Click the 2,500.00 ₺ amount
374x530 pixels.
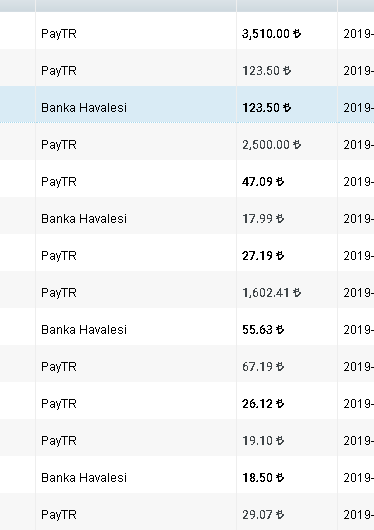pyautogui.click(x=272, y=145)
